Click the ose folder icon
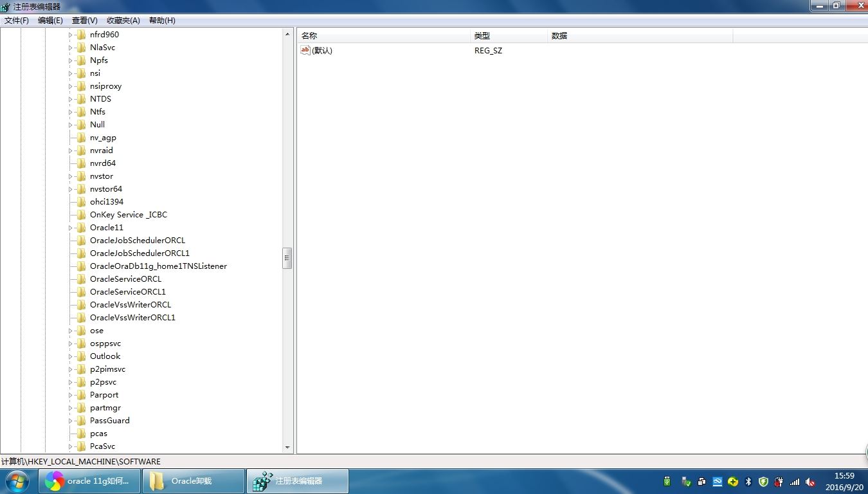868x494 pixels. (81, 331)
